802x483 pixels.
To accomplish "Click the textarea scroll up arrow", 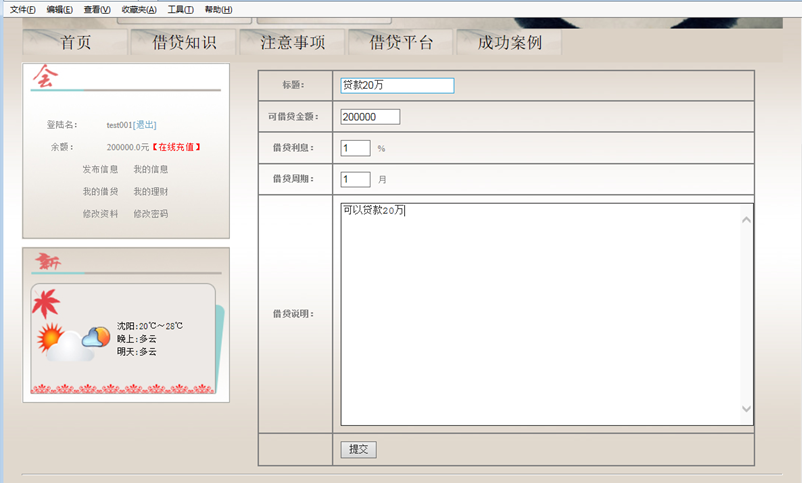I will pyautogui.click(x=747, y=220).
